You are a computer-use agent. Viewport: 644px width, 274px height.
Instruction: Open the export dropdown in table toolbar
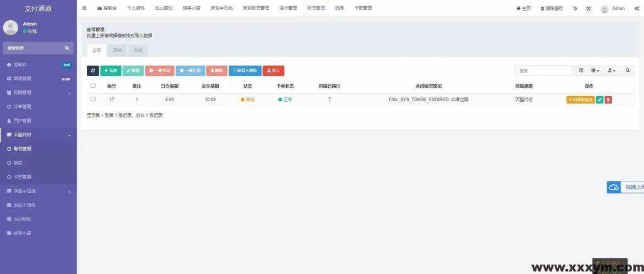[x=612, y=71]
